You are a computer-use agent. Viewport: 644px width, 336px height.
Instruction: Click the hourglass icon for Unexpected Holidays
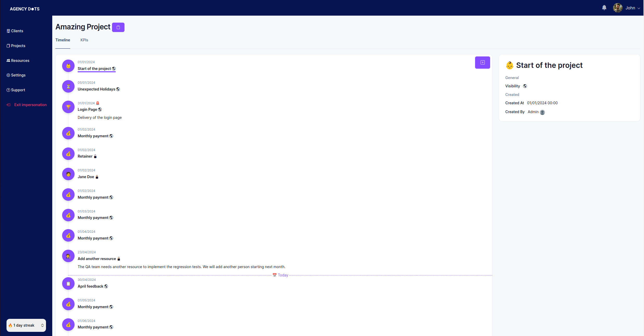[68, 86]
